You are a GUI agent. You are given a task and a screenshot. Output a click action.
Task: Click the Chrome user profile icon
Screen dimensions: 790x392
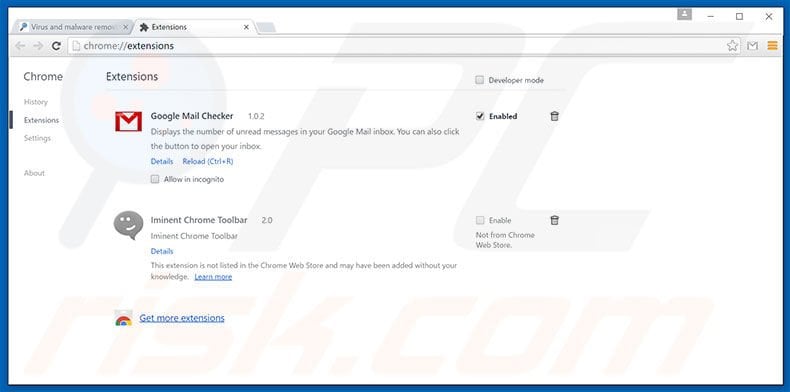click(684, 15)
